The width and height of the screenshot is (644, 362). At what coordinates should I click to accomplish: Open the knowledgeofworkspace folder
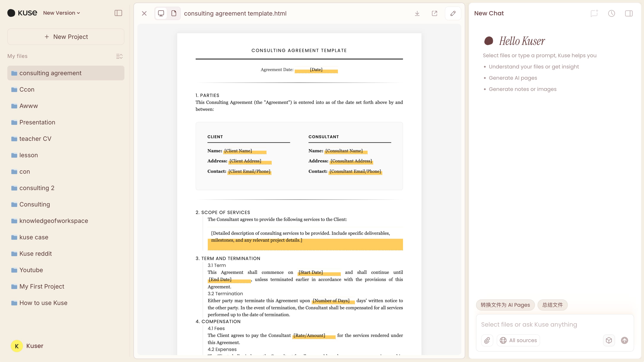point(66,221)
